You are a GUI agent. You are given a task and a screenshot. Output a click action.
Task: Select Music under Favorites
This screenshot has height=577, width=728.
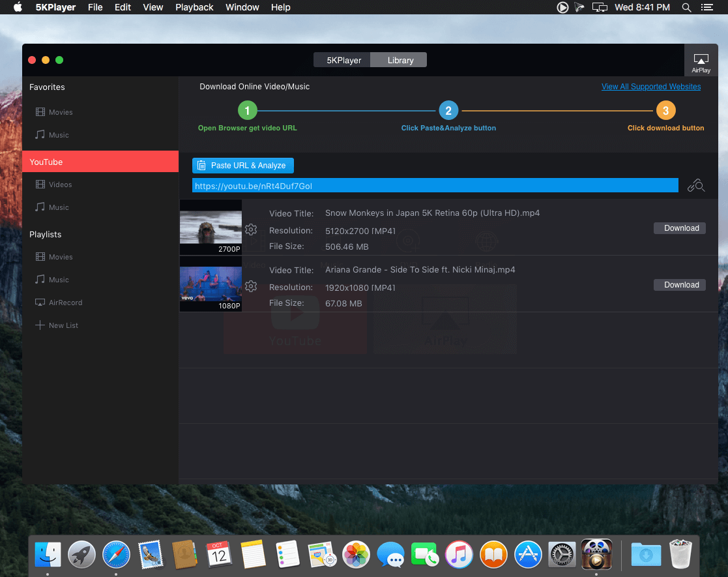(x=52, y=135)
